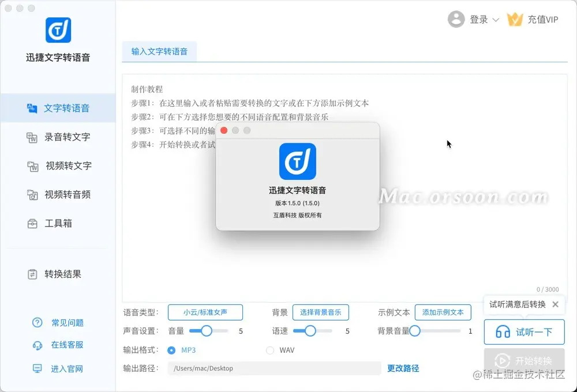
Task: Click the user avatar icon
Action: point(456,19)
